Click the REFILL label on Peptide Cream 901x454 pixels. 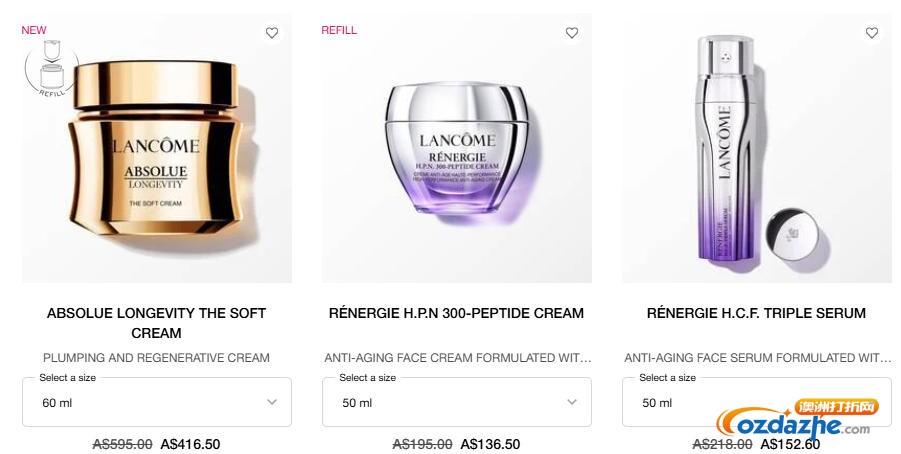click(x=339, y=30)
